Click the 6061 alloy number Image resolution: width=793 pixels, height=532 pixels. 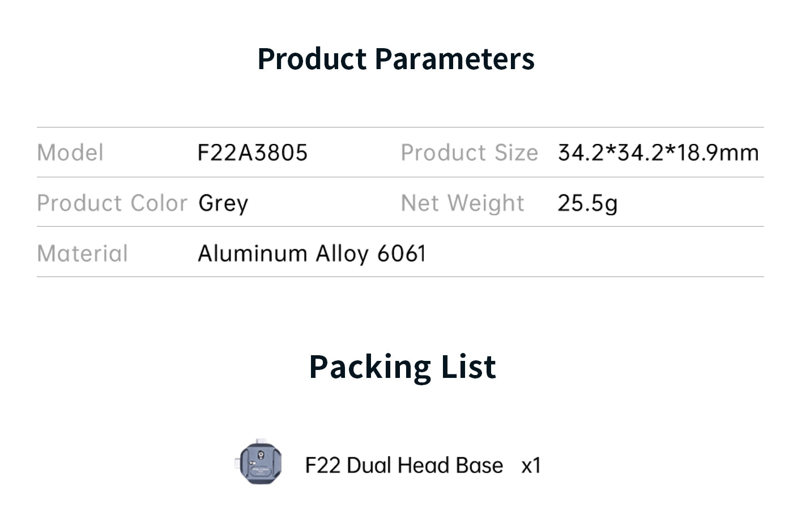point(402,253)
